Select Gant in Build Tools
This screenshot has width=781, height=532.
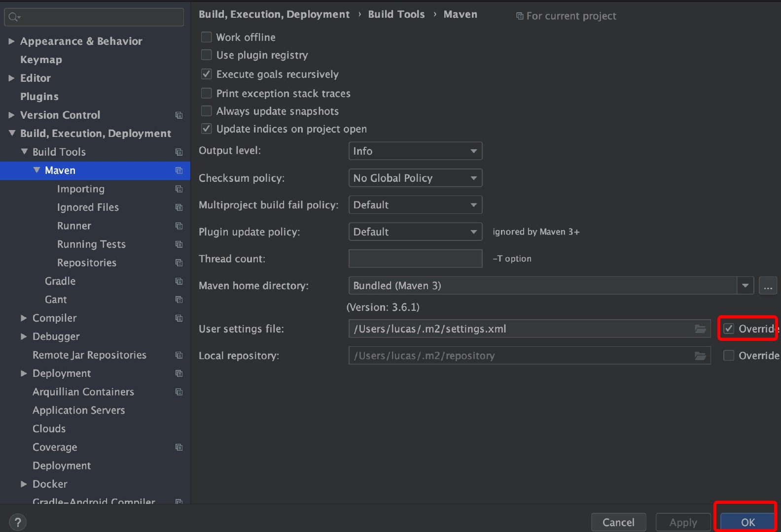56,299
